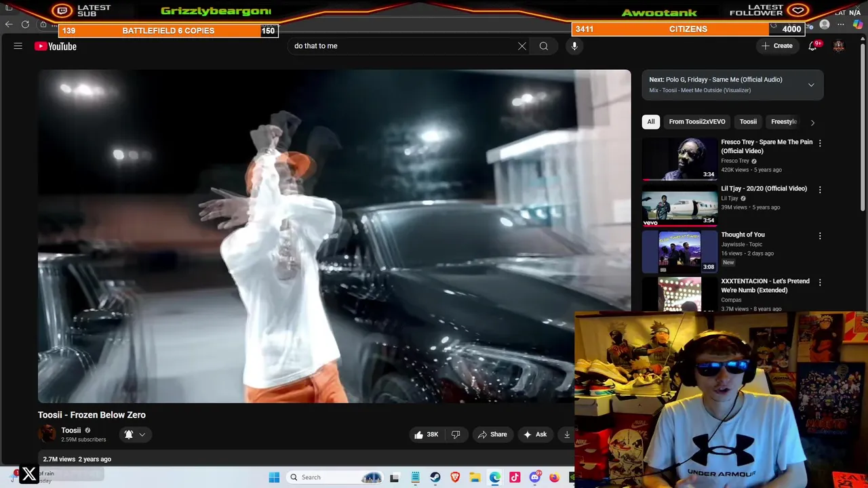Open TikTok from the taskbar
Screen dimensions: 868x488
coord(515,477)
